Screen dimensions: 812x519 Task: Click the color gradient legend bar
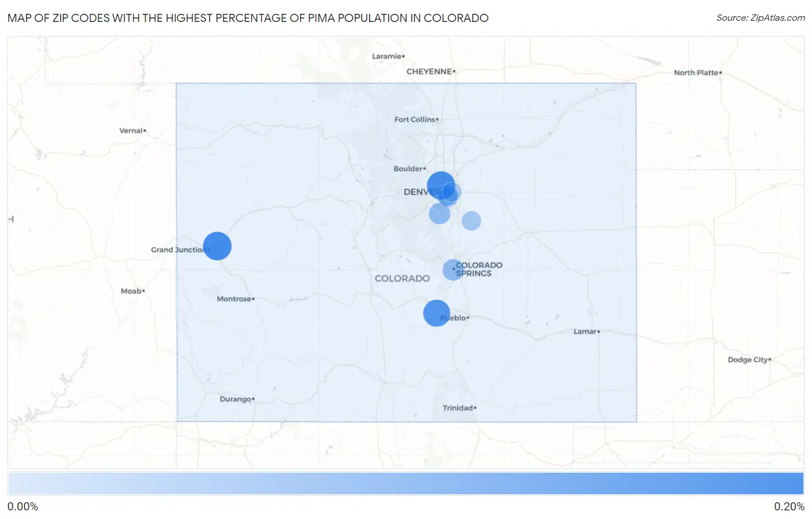(x=405, y=484)
